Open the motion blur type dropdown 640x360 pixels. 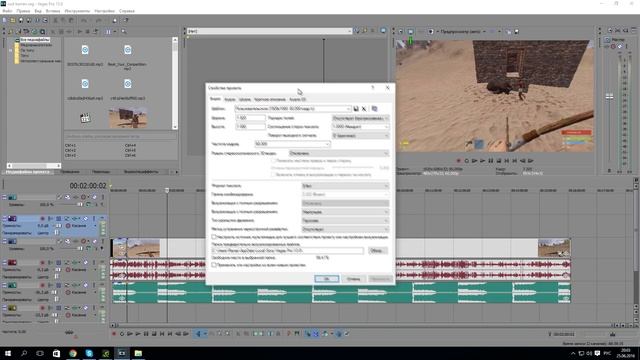(x=345, y=220)
